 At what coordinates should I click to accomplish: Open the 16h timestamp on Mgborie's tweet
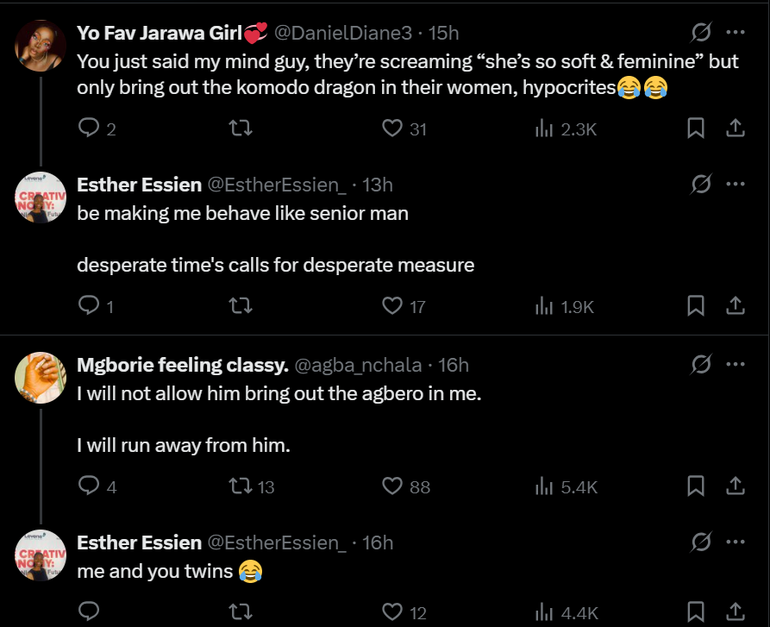point(453,366)
